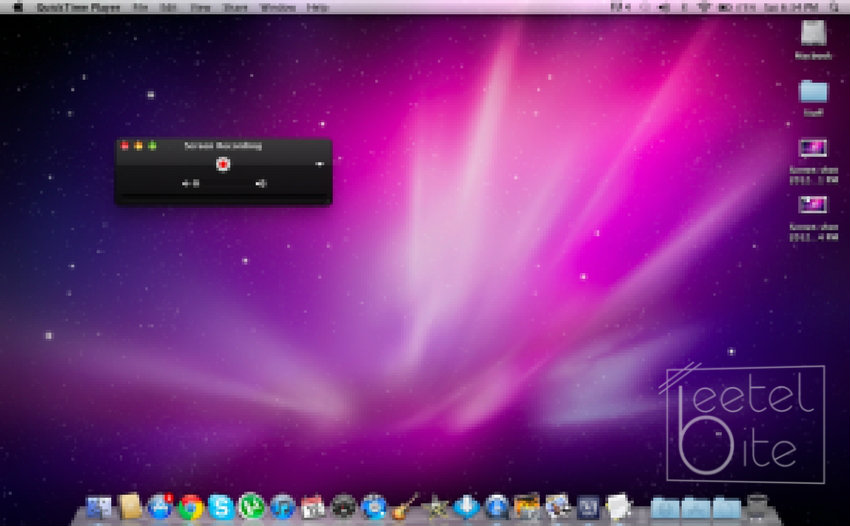The image size is (850, 526).
Task: Open the dark round gauge Dock icon
Action: (x=343, y=508)
